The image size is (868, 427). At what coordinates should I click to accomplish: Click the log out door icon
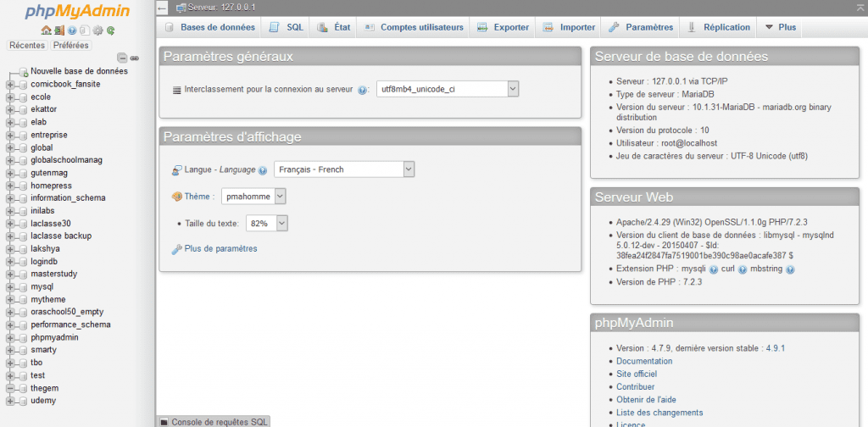coord(58,30)
